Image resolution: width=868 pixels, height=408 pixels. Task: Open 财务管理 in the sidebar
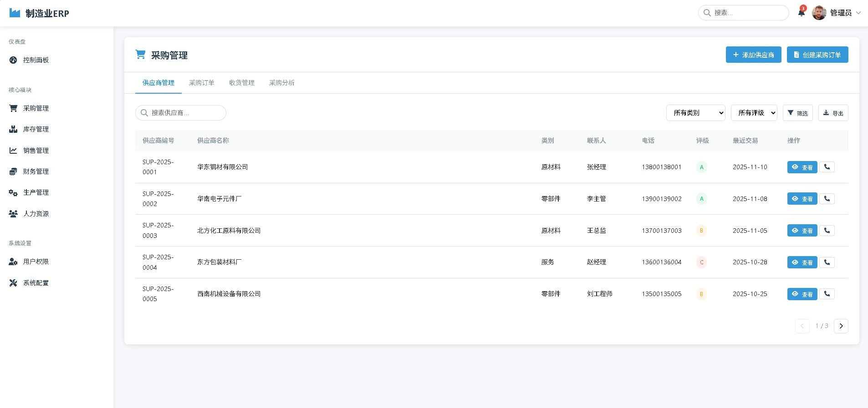point(36,171)
